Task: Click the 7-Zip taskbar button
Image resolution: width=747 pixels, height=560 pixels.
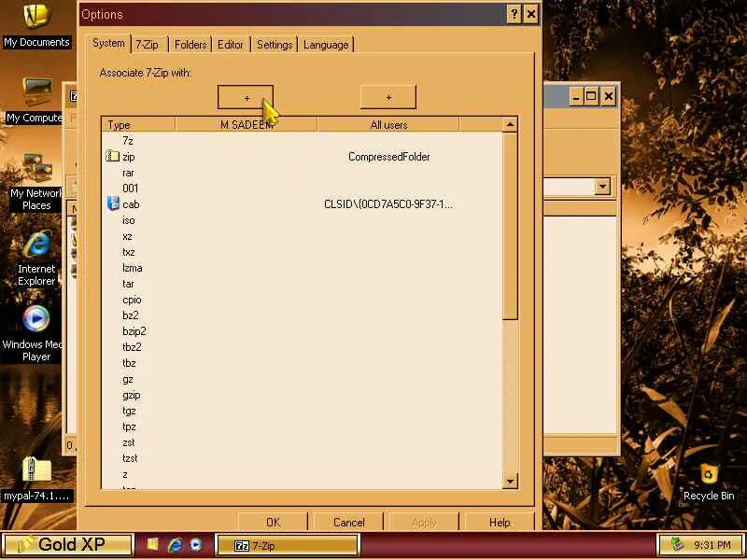Action: tap(288, 546)
